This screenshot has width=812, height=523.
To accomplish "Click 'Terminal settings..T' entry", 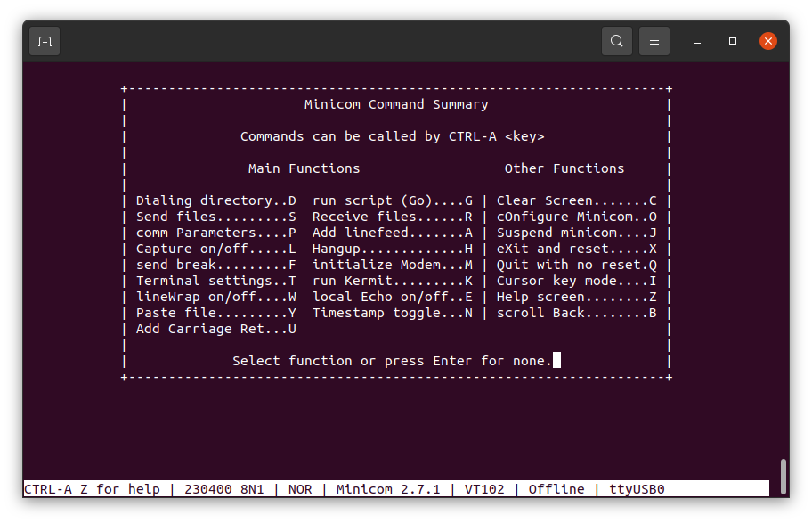I will (216, 281).
